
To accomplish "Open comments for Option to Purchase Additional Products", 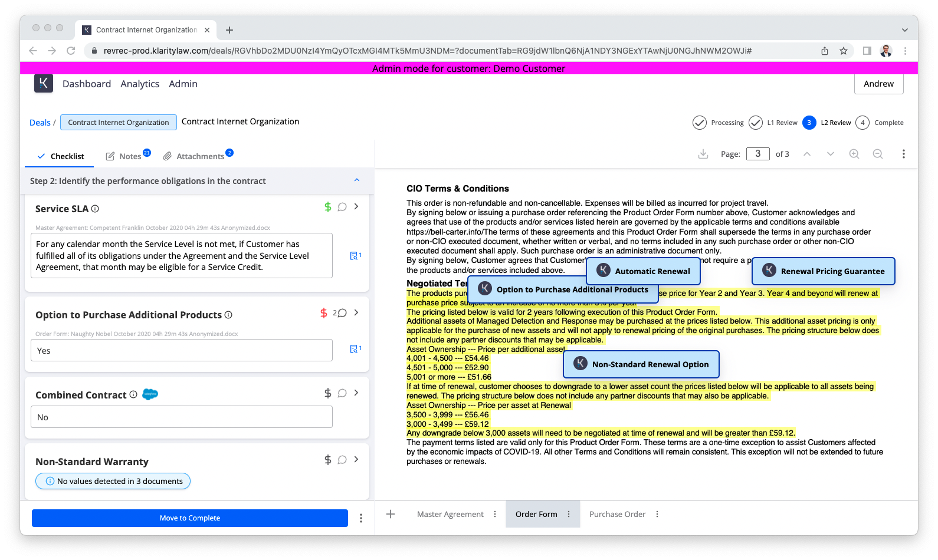I will 340,313.
